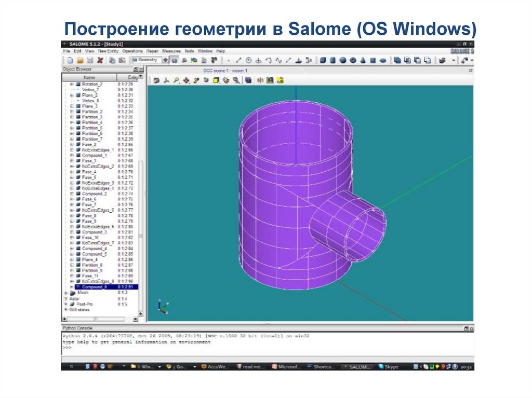This screenshot has height=398, width=532.
Task: Expand the Mesh tree node
Action: click(x=65, y=293)
